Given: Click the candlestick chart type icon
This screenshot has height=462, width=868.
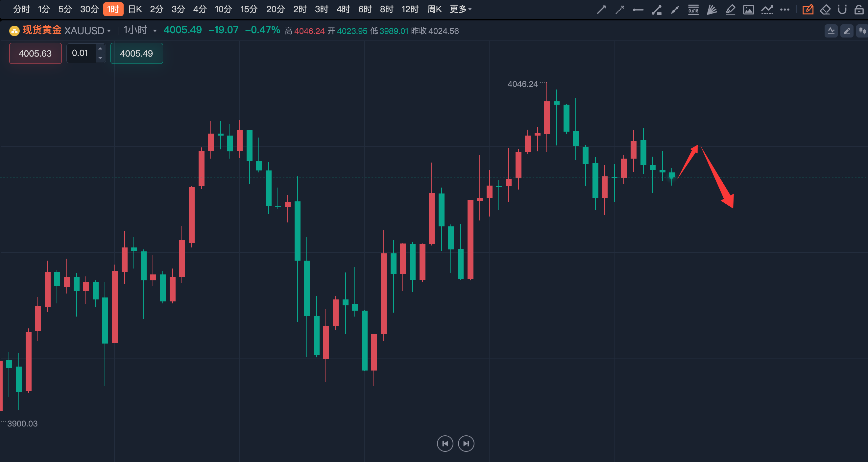Looking at the screenshot, I should [x=862, y=31].
